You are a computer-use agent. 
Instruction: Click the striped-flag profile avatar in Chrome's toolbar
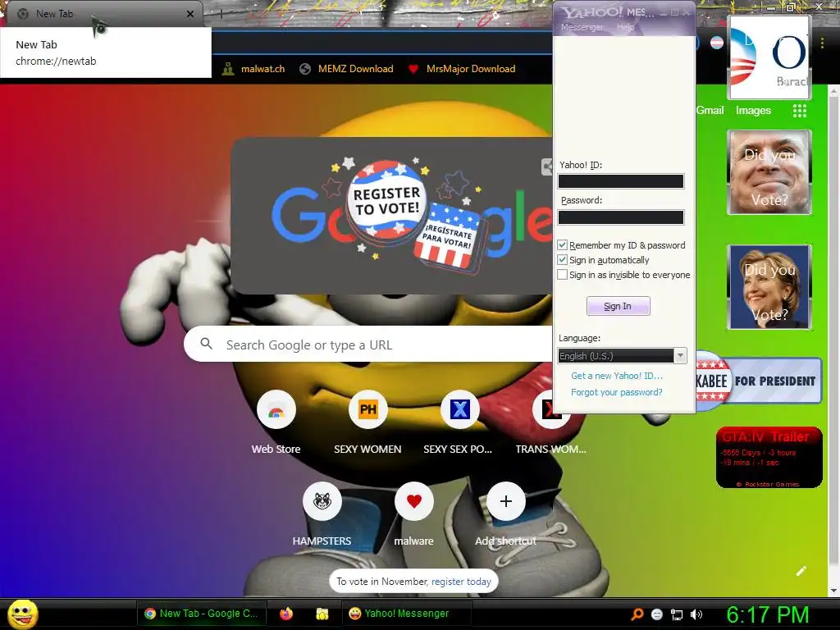[717, 43]
